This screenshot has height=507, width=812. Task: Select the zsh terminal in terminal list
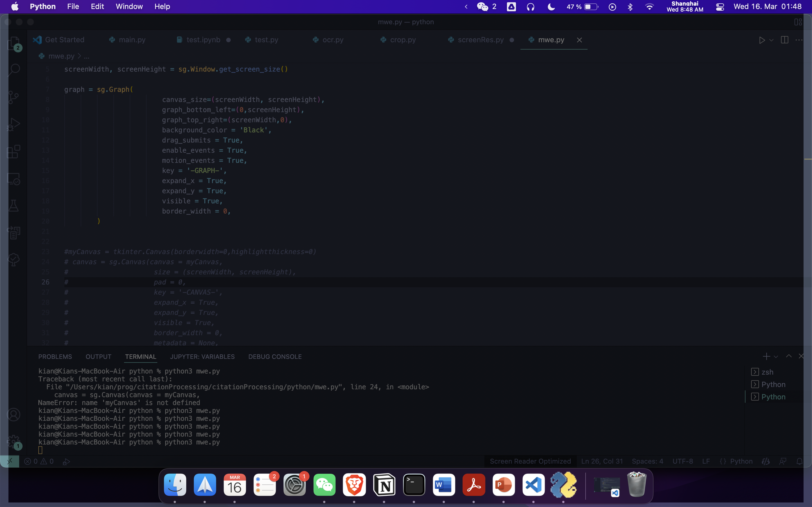(x=767, y=372)
